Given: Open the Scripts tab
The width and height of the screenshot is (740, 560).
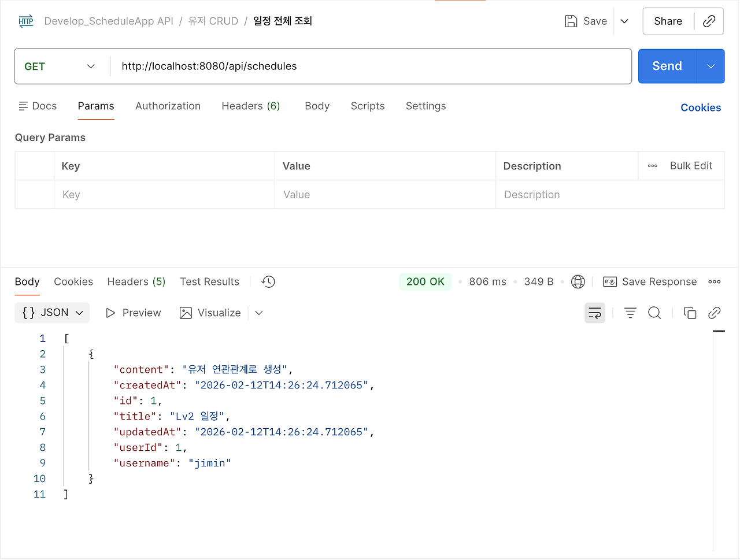Looking at the screenshot, I should tap(368, 106).
